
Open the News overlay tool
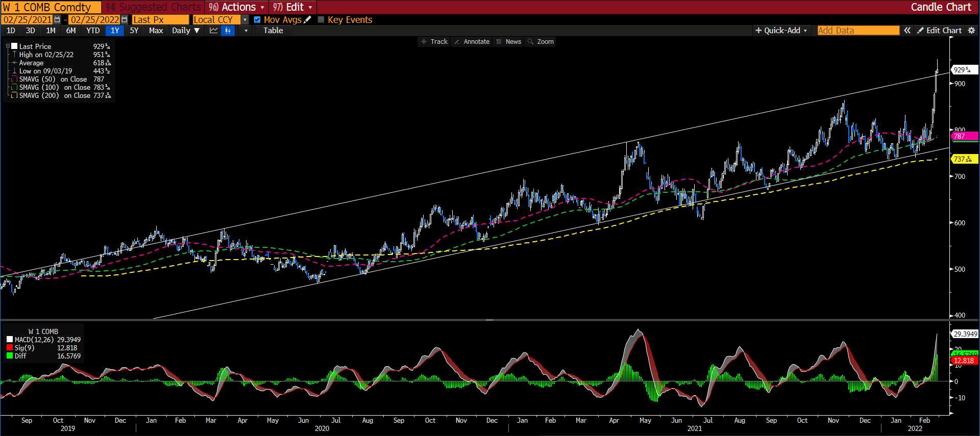pyautogui.click(x=509, y=42)
